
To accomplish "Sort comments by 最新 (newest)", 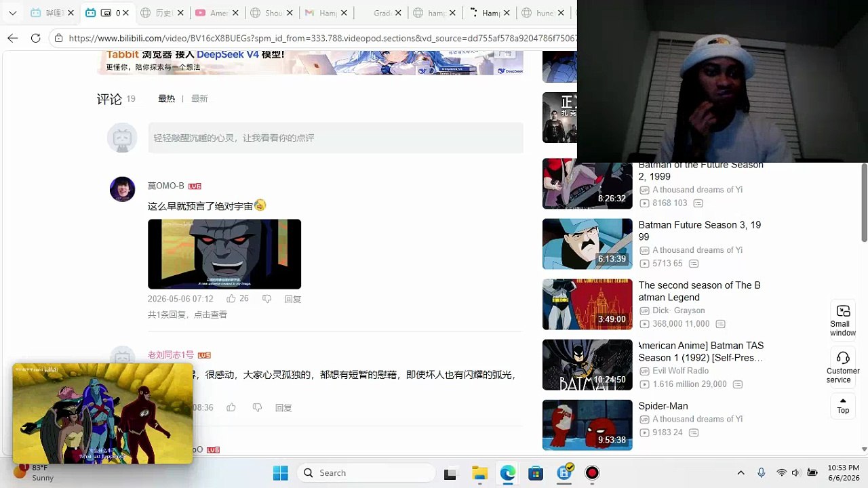I will 199,98.
